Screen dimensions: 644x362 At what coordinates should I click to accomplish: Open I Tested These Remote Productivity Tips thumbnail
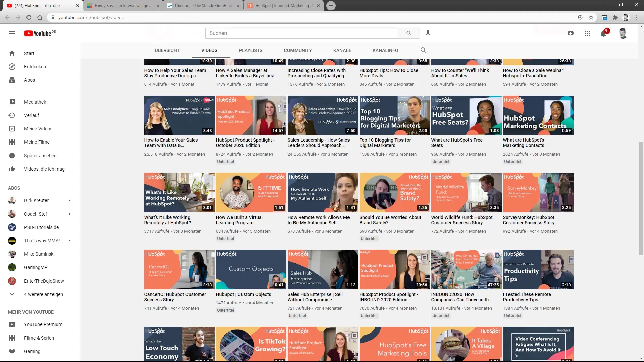(x=538, y=269)
